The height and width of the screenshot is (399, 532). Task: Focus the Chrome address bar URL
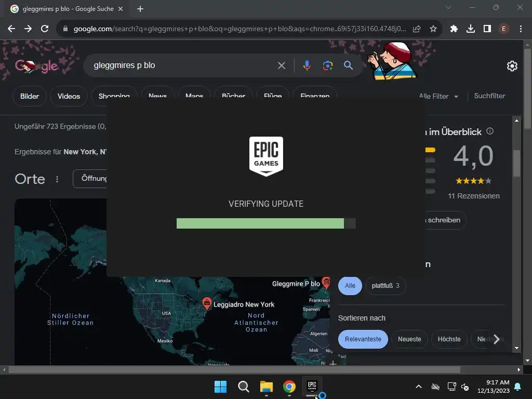tap(240, 29)
